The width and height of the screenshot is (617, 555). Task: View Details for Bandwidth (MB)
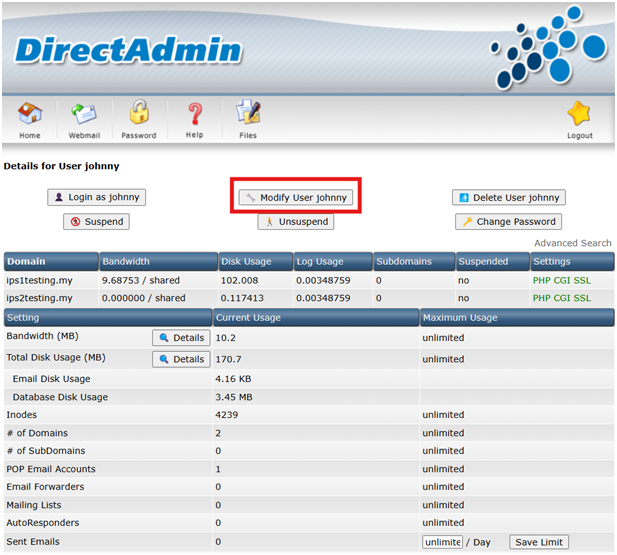tap(181, 338)
